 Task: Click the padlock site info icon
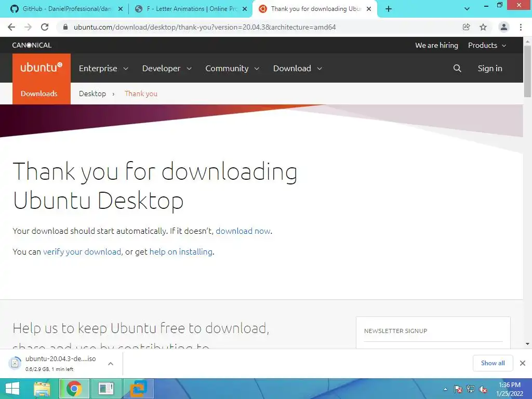coord(65,27)
